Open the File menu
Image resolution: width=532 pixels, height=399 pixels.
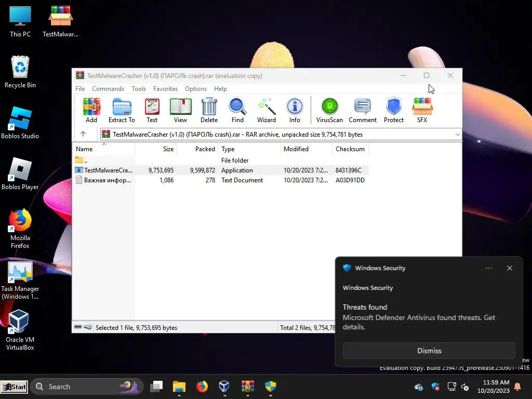(80, 88)
